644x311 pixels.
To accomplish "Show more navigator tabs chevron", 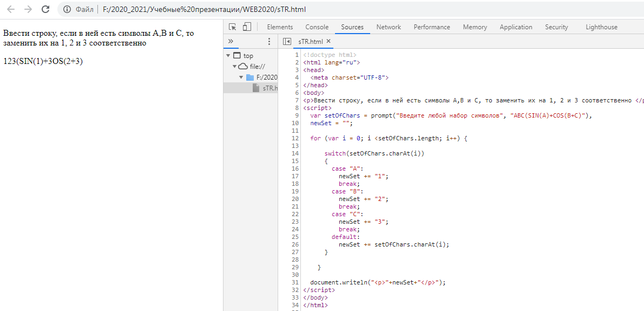I will pos(231,41).
